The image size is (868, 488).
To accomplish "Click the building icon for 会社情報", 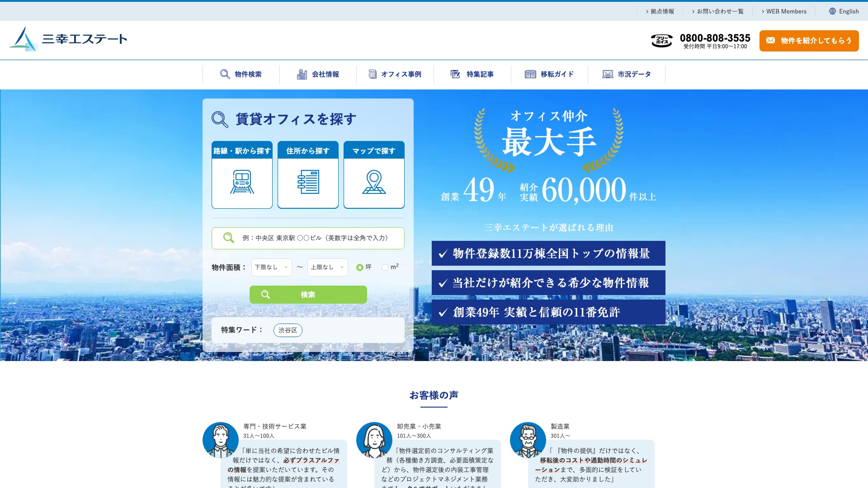I will click(302, 74).
